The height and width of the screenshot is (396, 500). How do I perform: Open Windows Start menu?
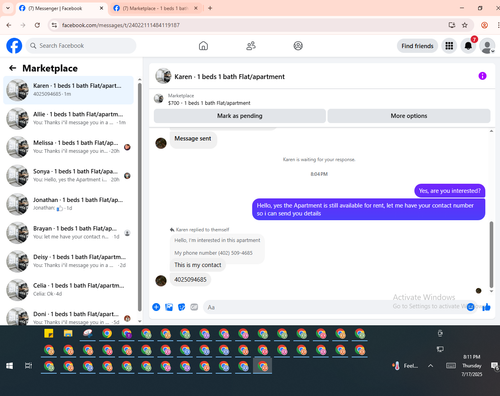point(9,366)
